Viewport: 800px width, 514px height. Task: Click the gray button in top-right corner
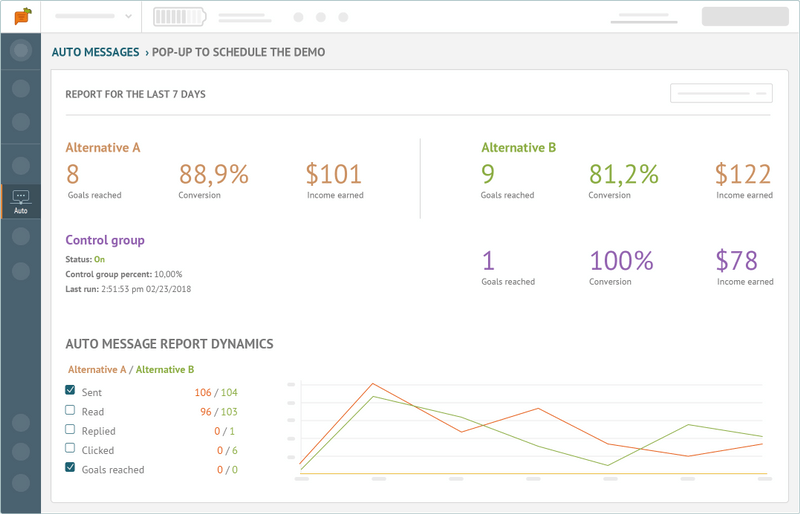744,17
